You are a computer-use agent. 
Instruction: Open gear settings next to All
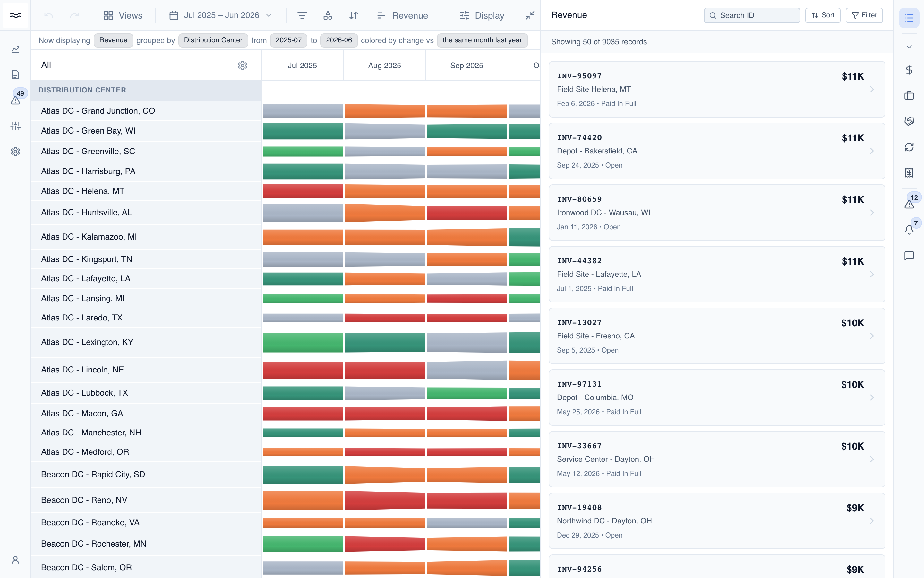[x=243, y=66]
